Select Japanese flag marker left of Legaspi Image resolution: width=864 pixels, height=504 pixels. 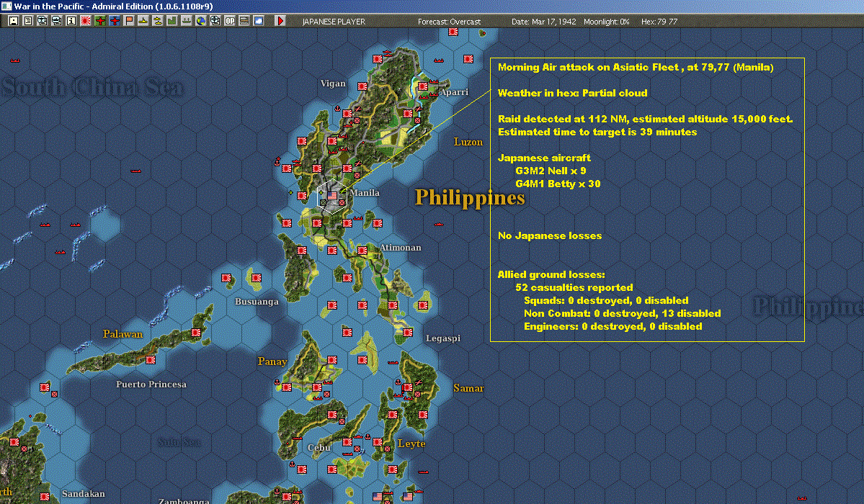[x=408, y=333]
